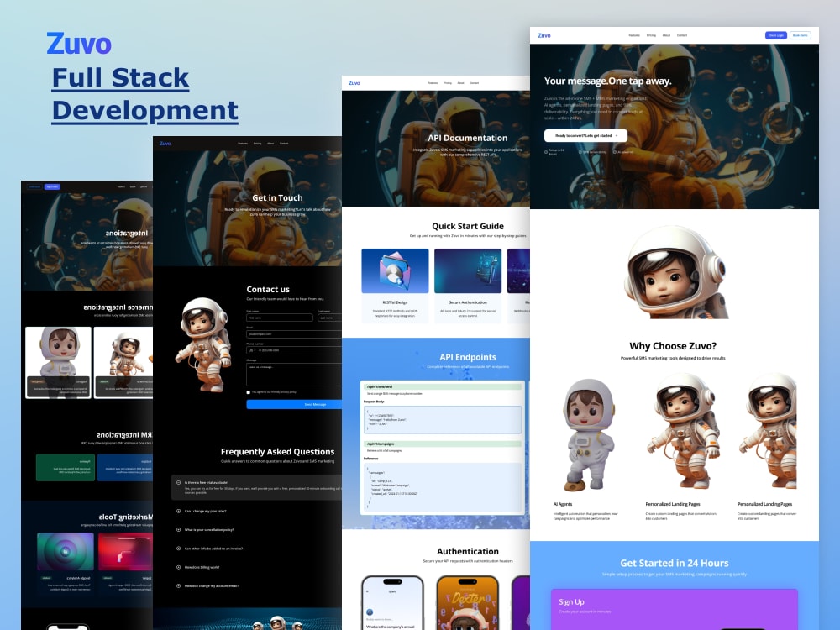This screenshot has height=630, width=840.
Task: Click the red marketing tool image
Action: [x=126, y=552]
